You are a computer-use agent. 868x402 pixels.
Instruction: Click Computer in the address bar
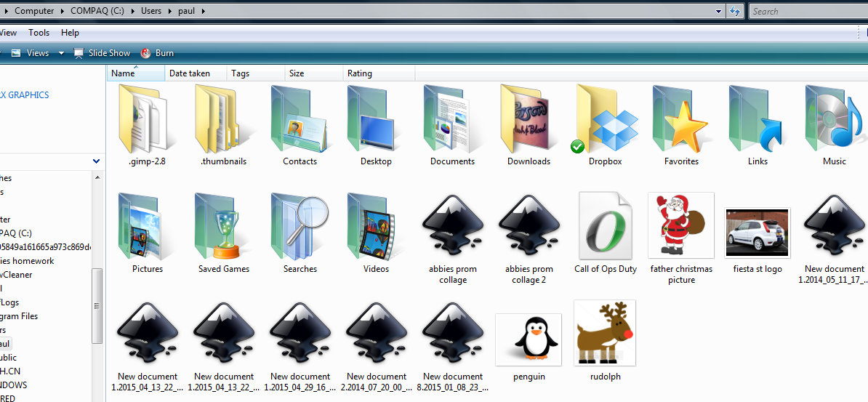(x=34, y=11)
